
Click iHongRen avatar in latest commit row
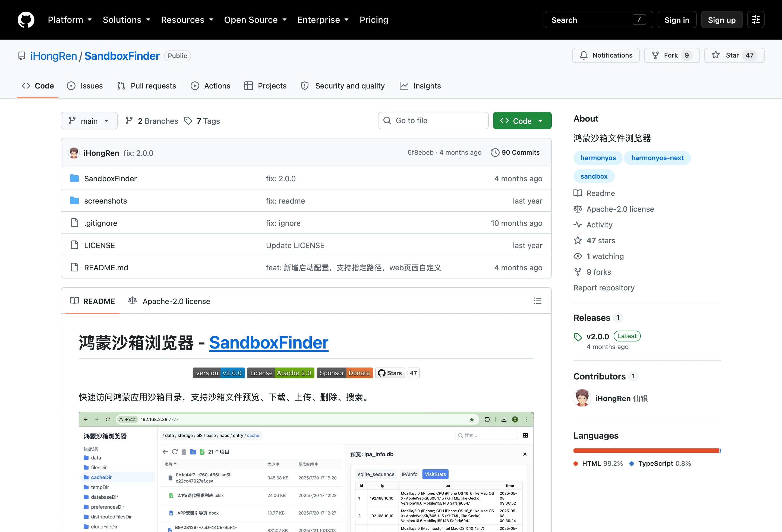[74, 153]
